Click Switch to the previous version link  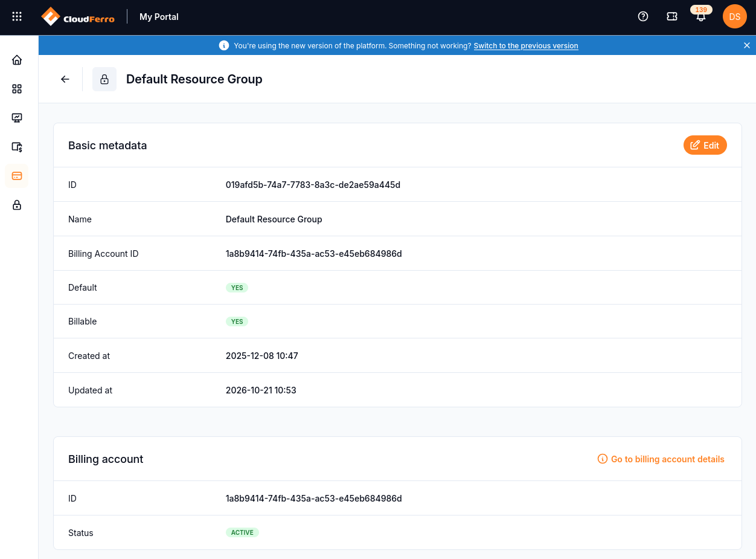pos(526,46)
